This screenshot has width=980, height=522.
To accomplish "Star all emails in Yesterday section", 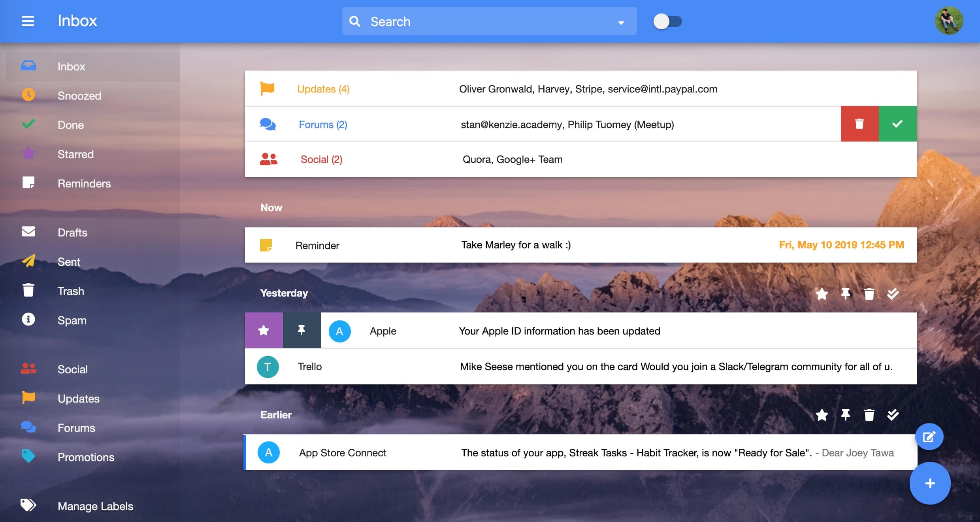I will click(822, 294).
